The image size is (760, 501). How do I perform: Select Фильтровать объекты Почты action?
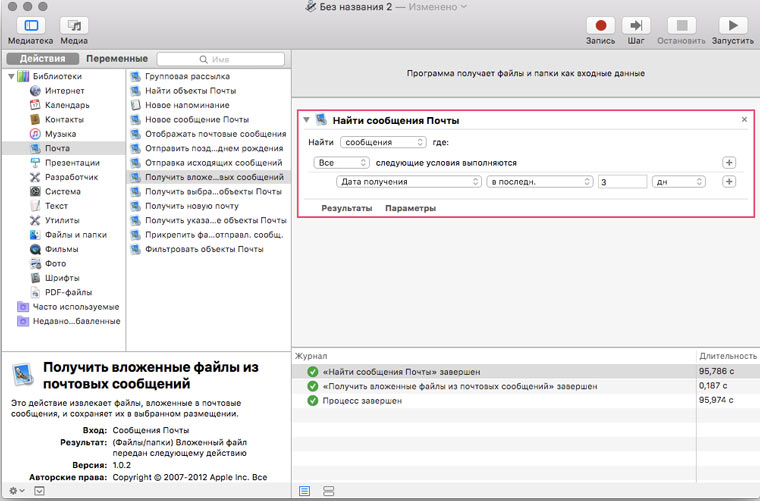click(x=204, y=249)
